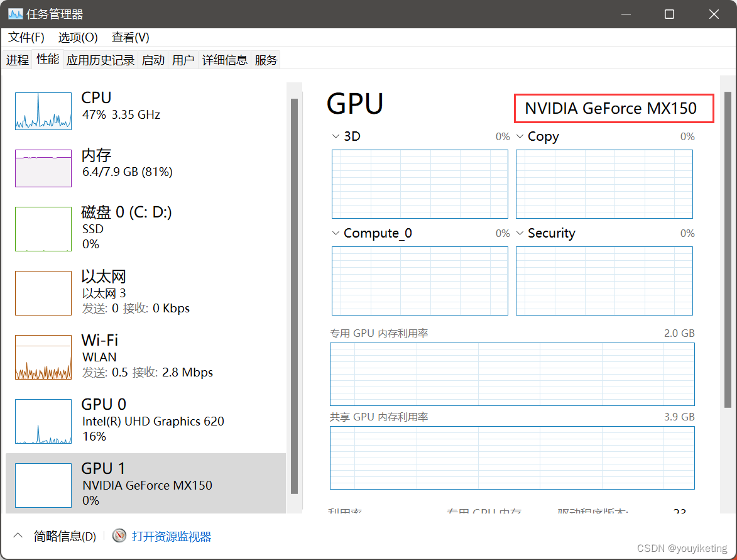Click the 'SSD' disk type text

coord(92,229)
